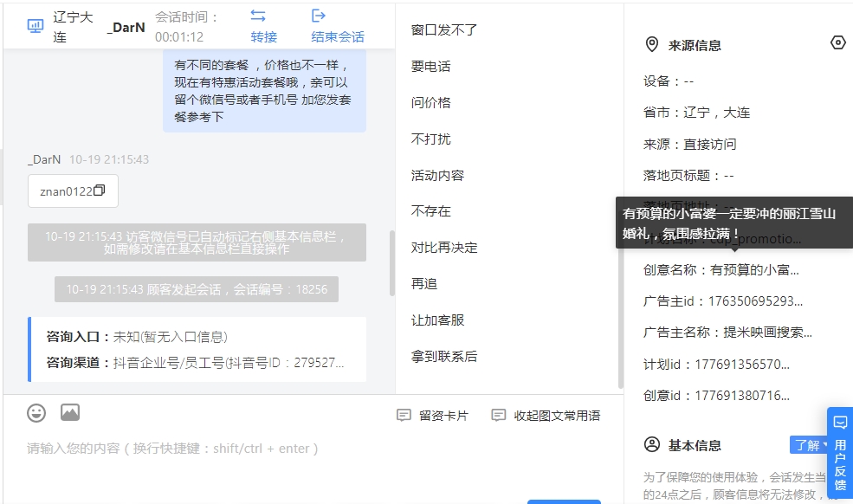
Task: Open the hexagon settings icon in 来源信息
Action: click(837, 42)
